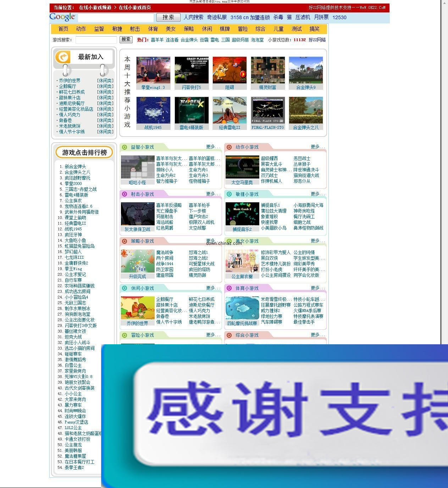The image size is (448, 488).
Task: Open the 雷电4精装版 game thumbnail
Action: [192, 110]
